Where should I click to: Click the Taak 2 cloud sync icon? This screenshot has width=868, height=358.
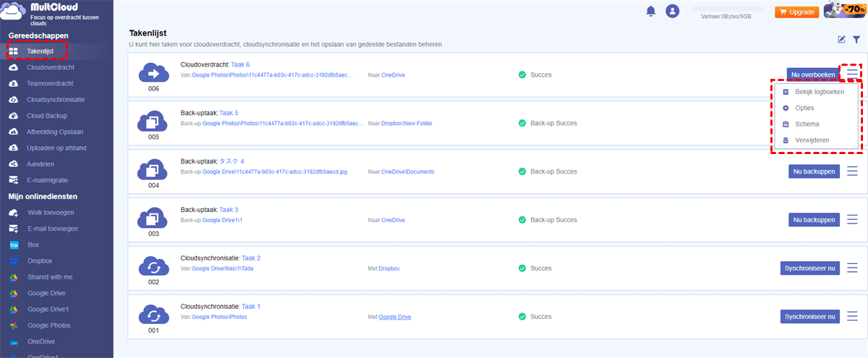[153, 267]
